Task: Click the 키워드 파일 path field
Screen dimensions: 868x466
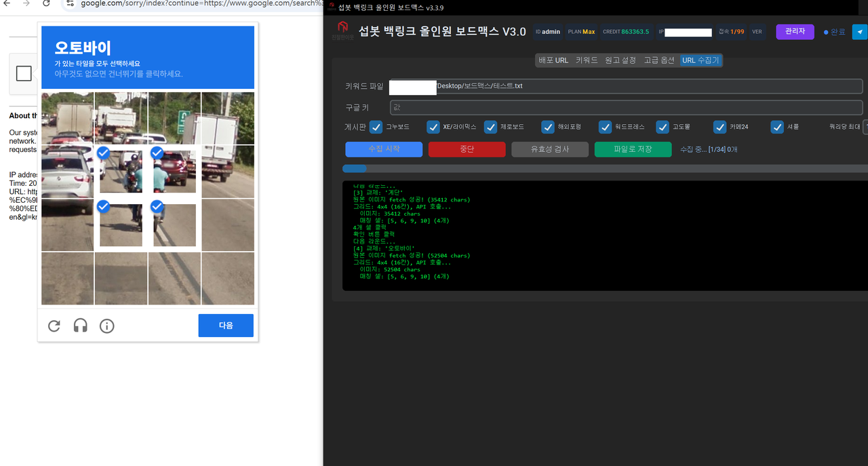Action: (626, 86)
